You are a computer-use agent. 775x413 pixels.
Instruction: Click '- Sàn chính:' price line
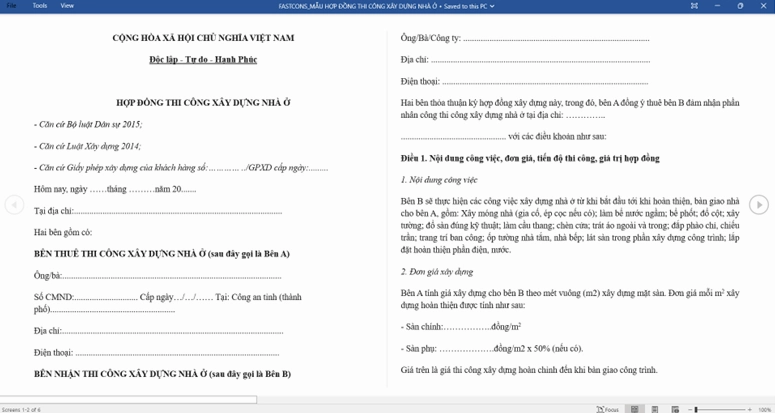click(x=461, y=327)
